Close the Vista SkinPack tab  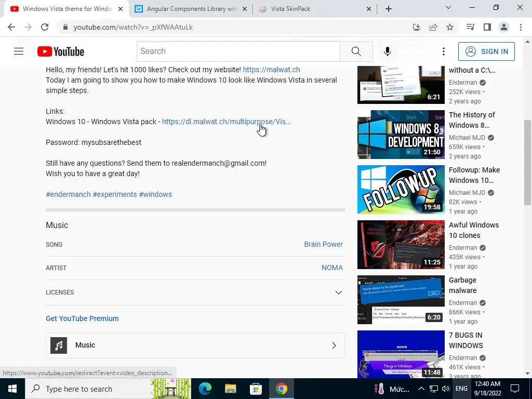(x=369, y=9)
